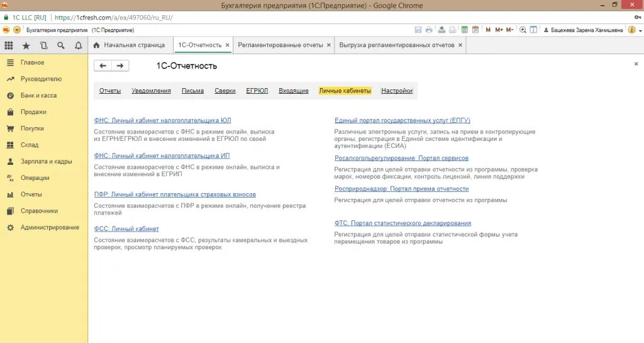This screenshot has height=343, width=644.
Task: Switch to Начальная страница tab
Action: (x=129, y=45)
